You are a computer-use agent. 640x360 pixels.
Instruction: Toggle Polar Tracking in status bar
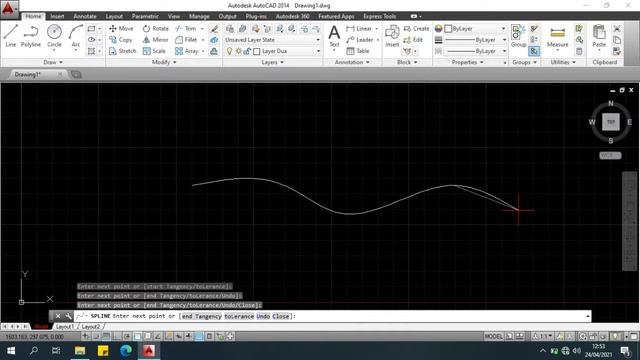pyautogui.click(x=127, y=336)
